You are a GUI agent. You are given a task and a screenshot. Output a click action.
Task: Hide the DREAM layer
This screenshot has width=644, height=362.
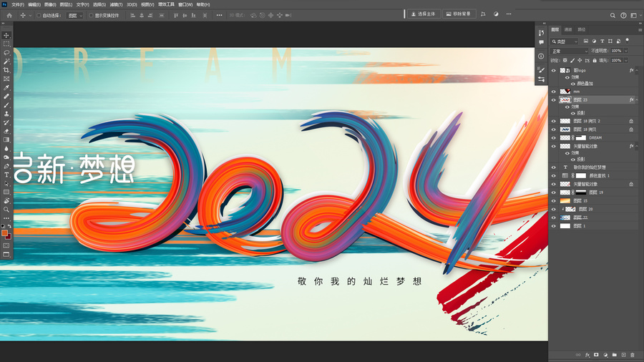[554, 138]
